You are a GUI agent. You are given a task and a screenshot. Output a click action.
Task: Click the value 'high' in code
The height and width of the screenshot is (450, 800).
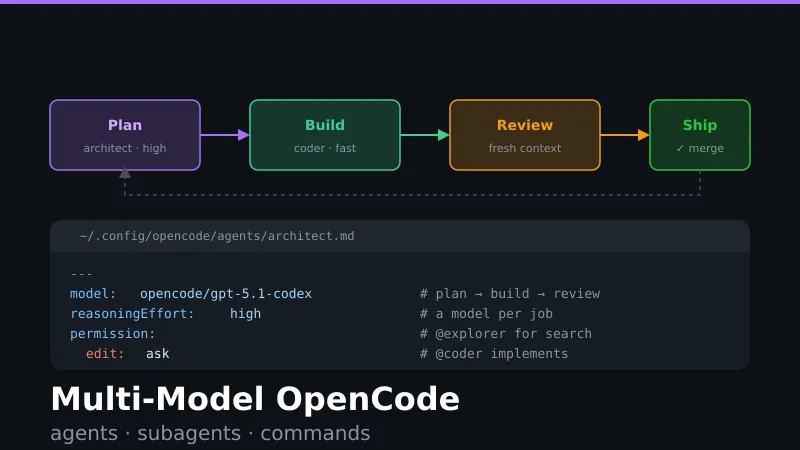(245, 314)
